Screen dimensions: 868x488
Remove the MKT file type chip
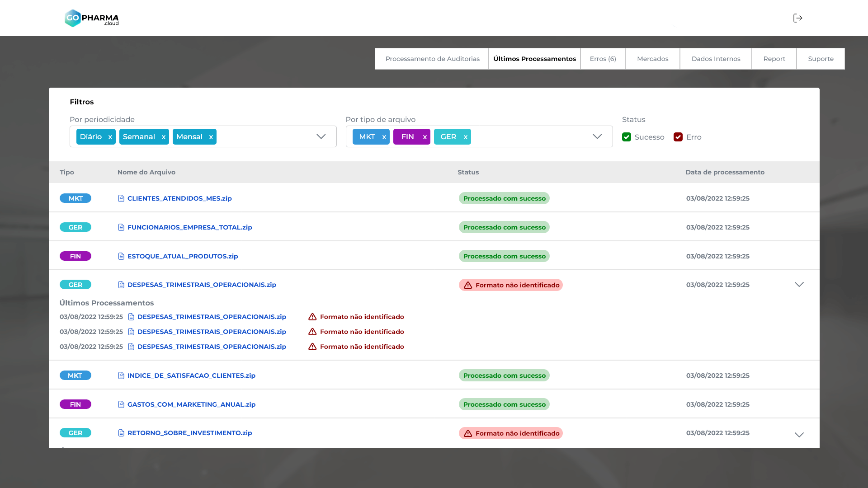click(x=384, y=137)
